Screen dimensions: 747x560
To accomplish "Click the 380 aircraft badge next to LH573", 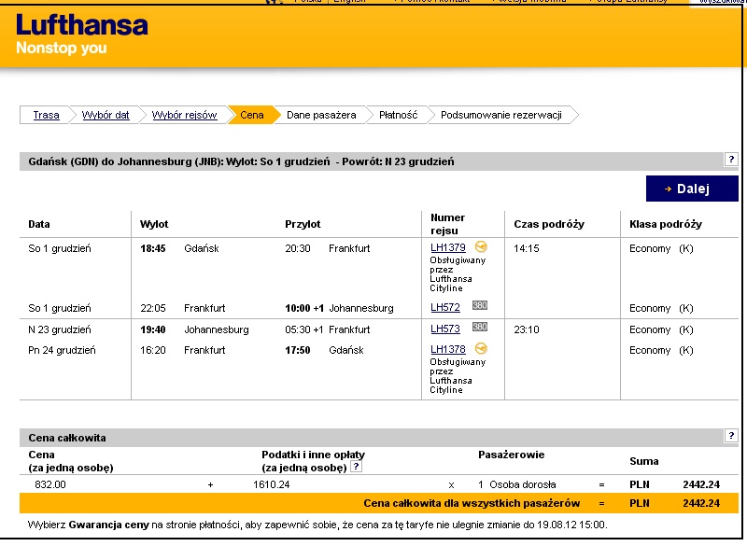I will (480, 327).
